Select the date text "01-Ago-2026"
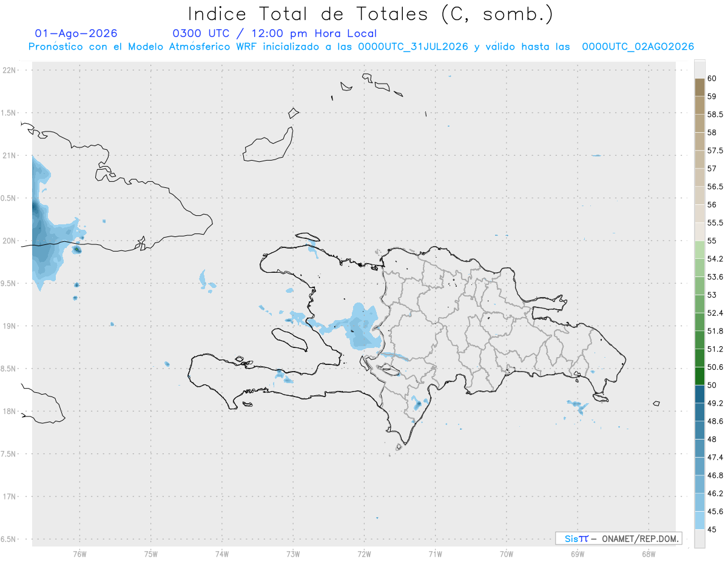This screenshot has width=728, height=562. coord(76,33)
